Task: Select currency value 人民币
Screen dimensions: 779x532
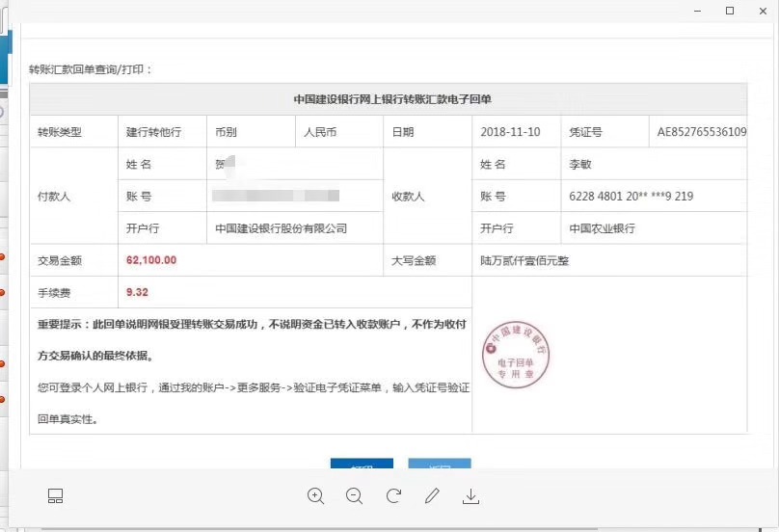Action: [320, 132]
